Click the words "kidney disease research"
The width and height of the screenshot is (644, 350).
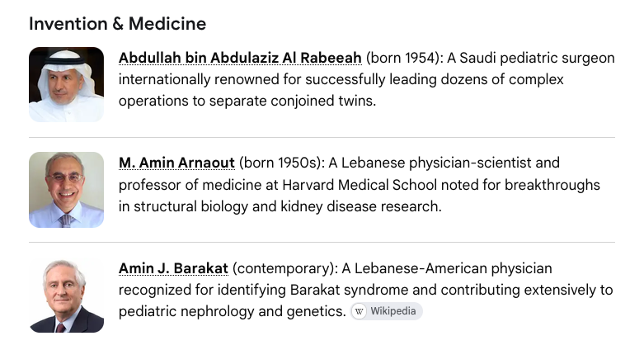[360, 206]
